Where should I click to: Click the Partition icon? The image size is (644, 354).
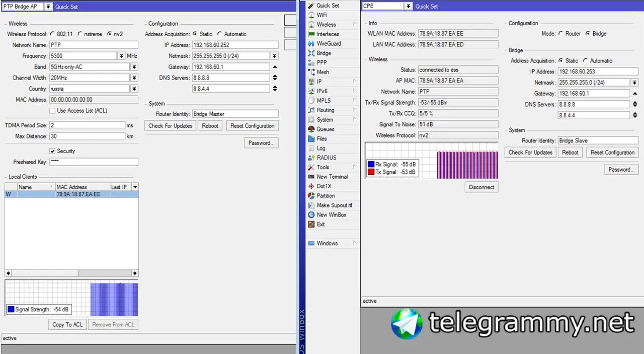(x=311, y=196)
